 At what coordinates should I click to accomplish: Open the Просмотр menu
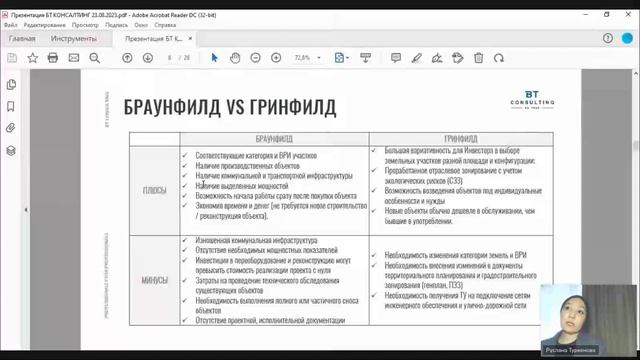(x=85, y=25)
